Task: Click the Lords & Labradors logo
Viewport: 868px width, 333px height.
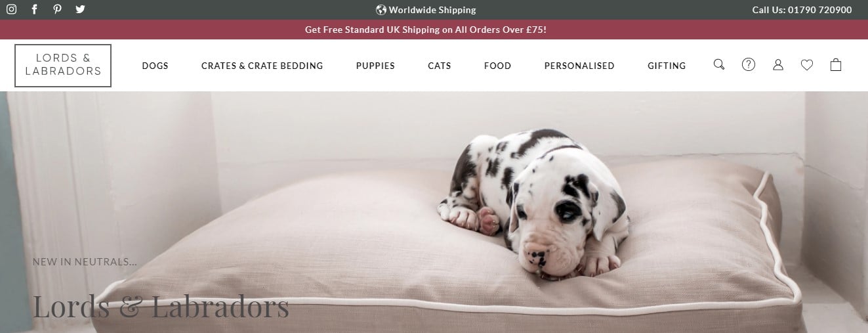Action: pos(63,65)
